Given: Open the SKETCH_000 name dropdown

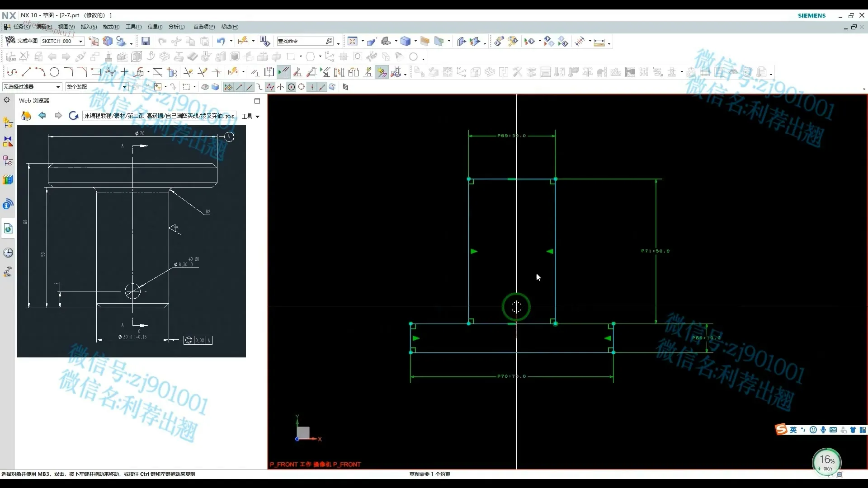Looking at the screenshot, I should click(x=81, y=42).
